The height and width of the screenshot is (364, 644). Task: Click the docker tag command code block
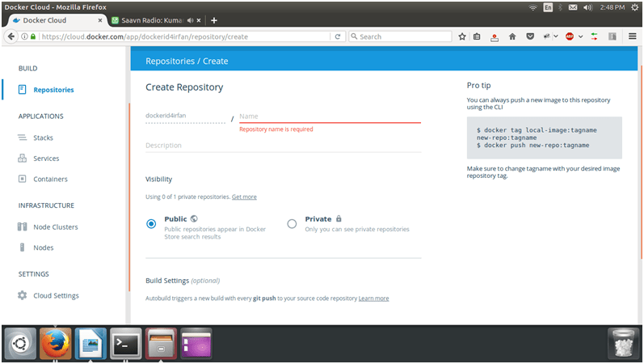pos(544,138)
